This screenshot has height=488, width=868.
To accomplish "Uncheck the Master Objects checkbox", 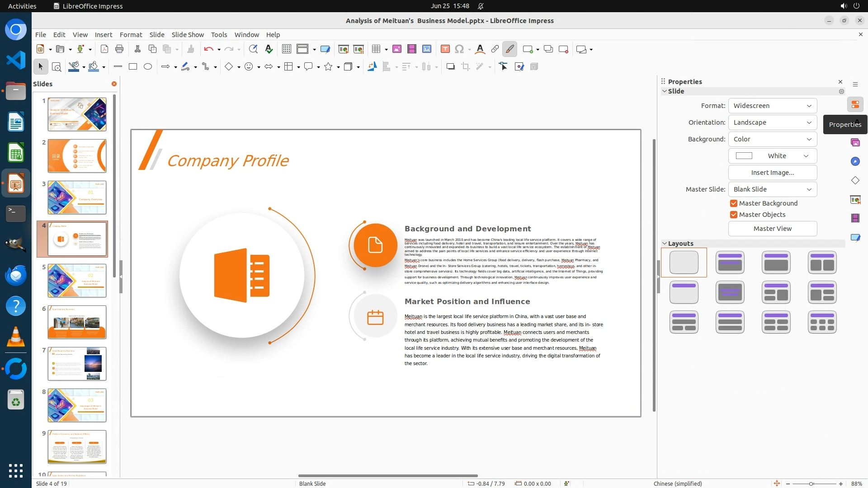I will point(734,215).
